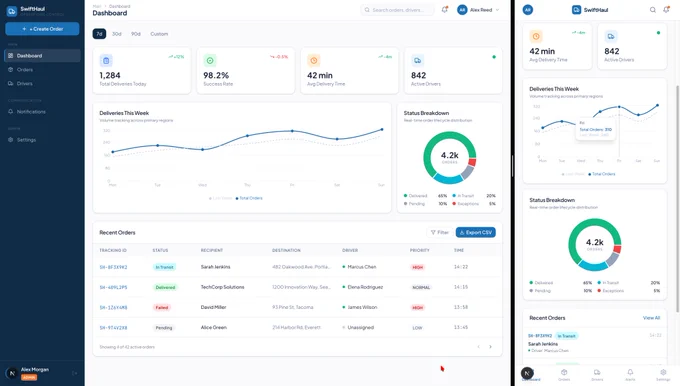Open tracking ID SH-8F3X9K2 in the table
This screenshot has width=680, height=386.
(x=114, y=267)
